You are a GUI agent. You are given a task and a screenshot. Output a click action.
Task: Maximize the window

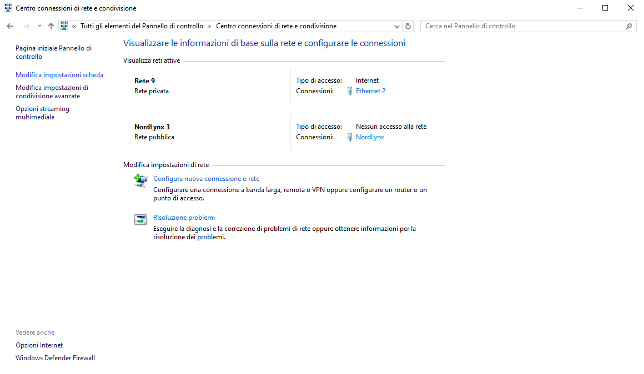tap(605, 8)
